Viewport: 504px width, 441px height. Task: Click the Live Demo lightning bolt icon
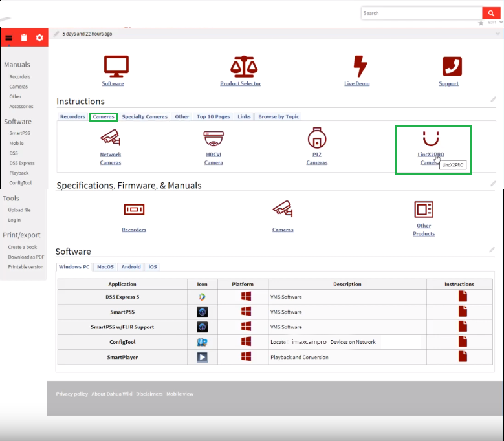tap(360, 66)
